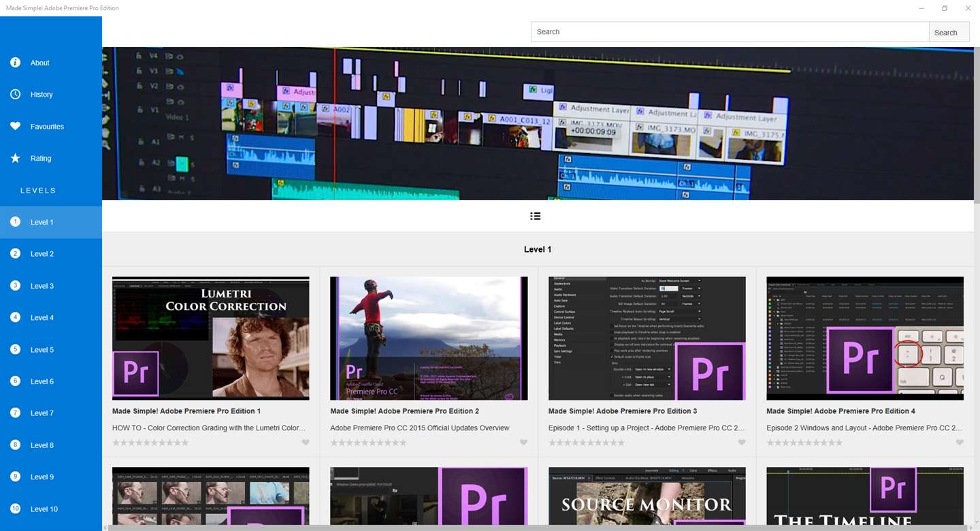Click the Level 7 number badge icon
The width and height of the screenshot is (980, 531).
pyautogui.click(x=15, y=413)
